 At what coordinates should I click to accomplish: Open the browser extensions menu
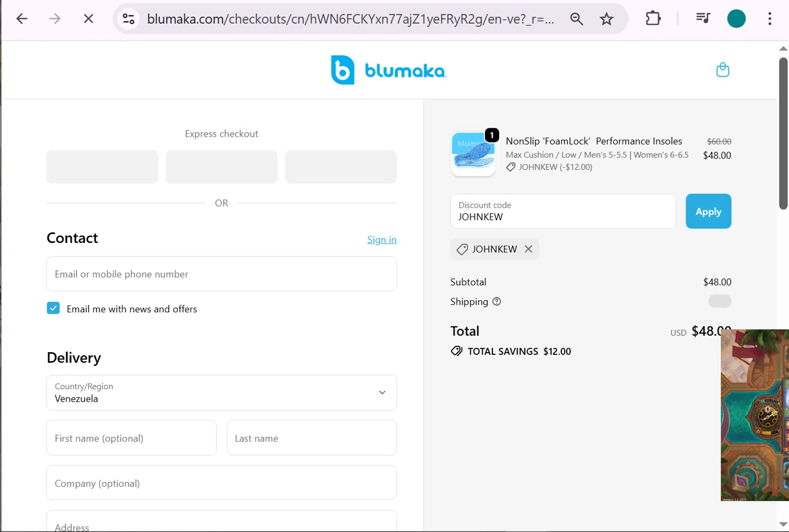click(653, 19)
